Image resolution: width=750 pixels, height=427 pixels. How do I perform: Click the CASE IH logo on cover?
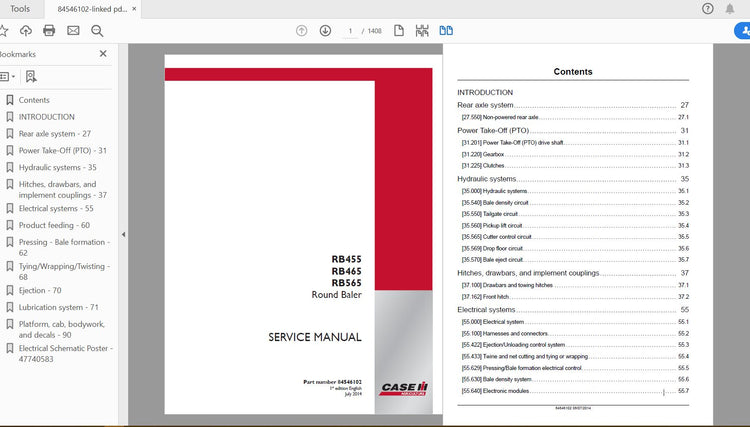pyautogui.click(x=403, y=389)
